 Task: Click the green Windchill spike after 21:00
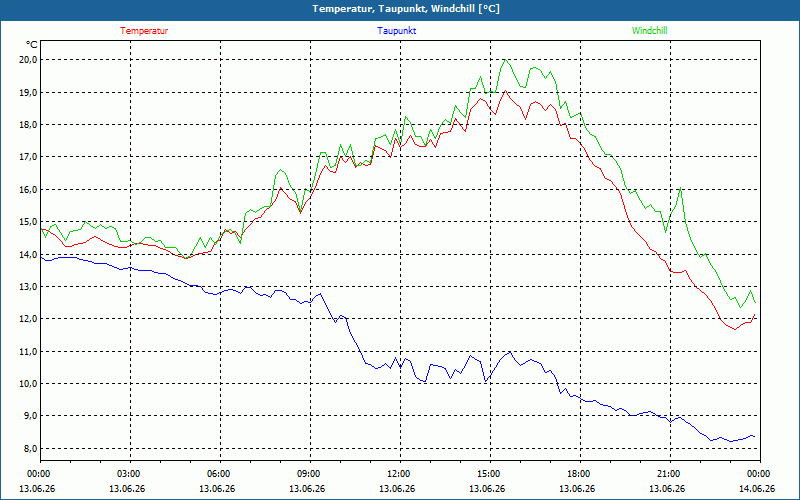click(x=680, y=188)
